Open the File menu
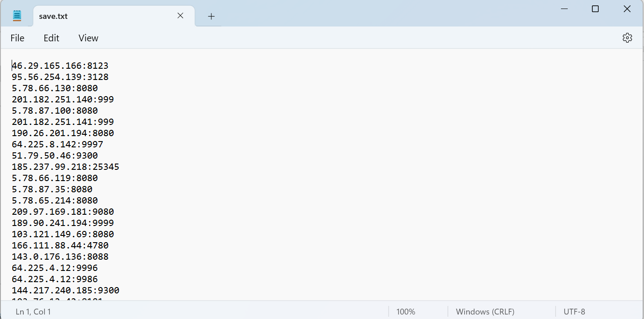Viewport: 644px width, 319px height. pos(17,38)
